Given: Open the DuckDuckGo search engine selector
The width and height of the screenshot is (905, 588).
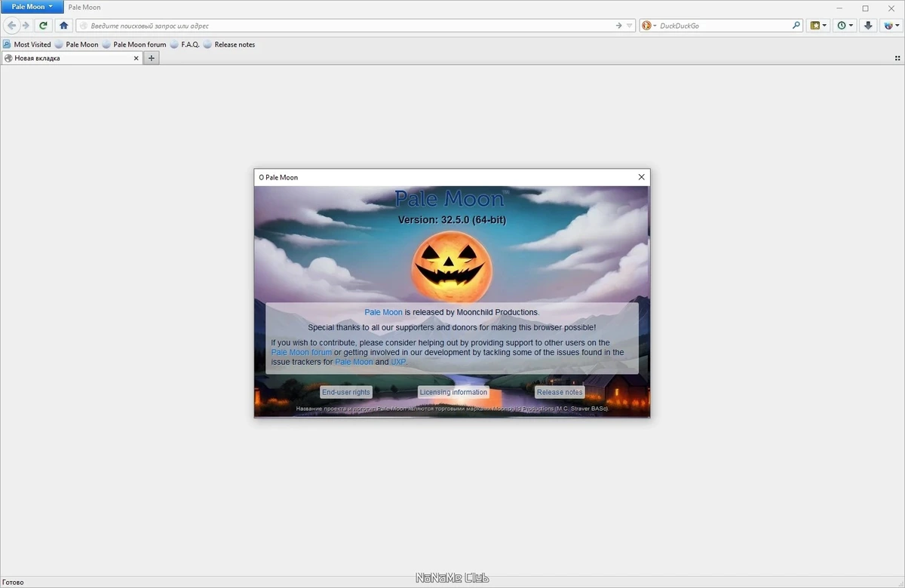Looking at the screenshot, I should [x=649, y=26].
